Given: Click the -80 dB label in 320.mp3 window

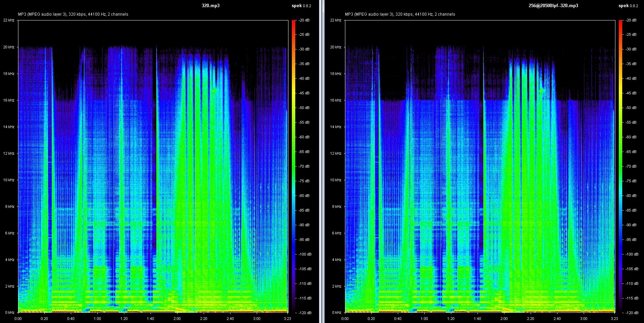Looking at the screenshot, I should click(304, 196).
